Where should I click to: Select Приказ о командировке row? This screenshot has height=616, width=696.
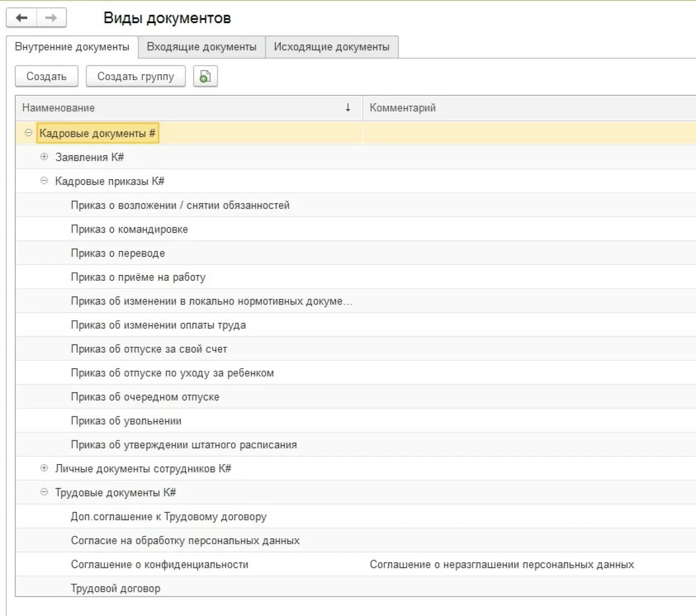pos(129,229)
